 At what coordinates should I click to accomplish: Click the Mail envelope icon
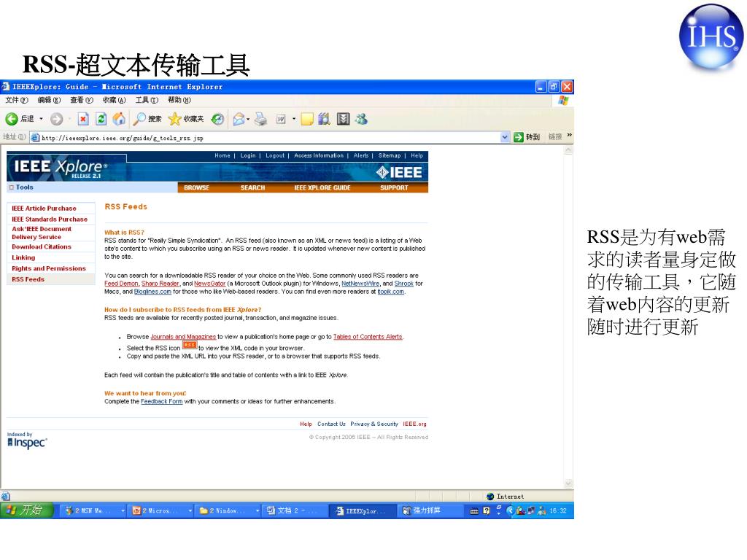(x=239, y=119)
